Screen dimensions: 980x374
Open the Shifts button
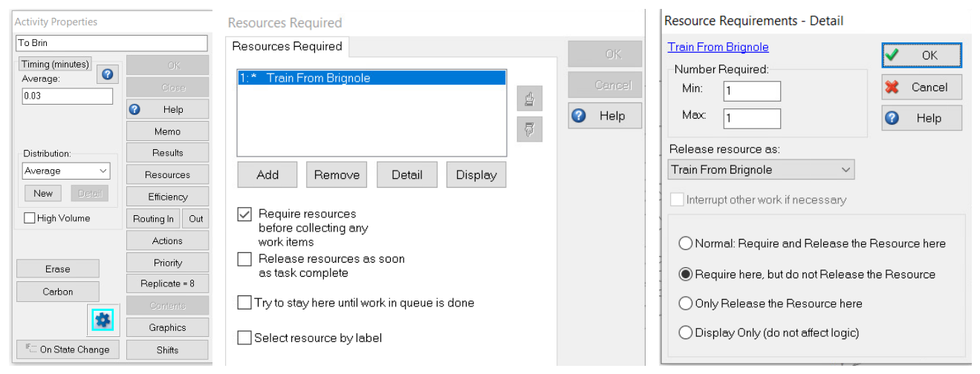click(x=167, y=350)
